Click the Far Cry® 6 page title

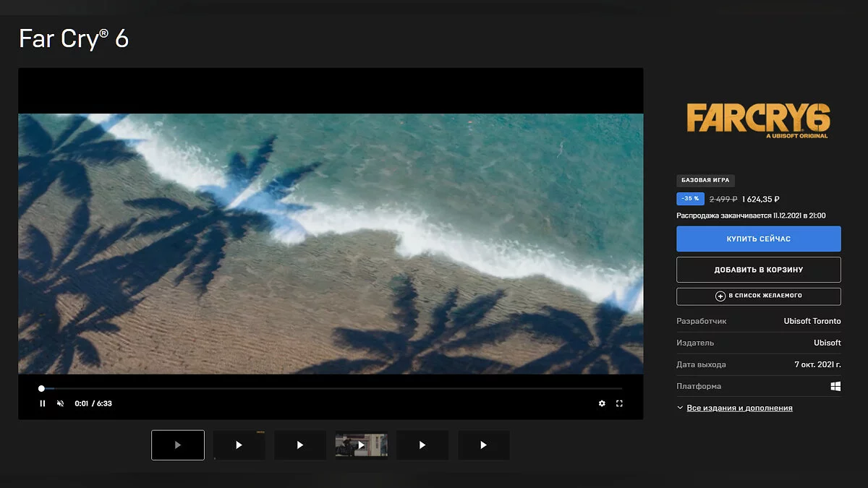pyautogui.click(x=74, y=38)
